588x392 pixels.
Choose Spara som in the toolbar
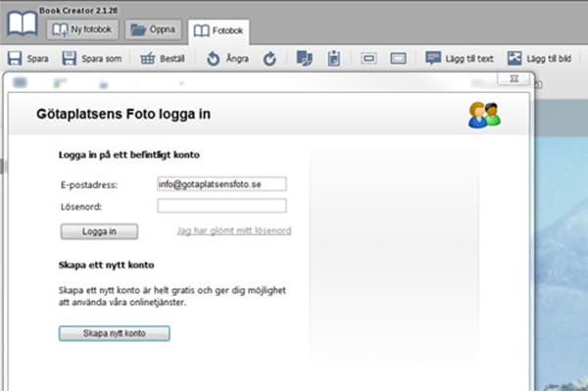point(92,59)
